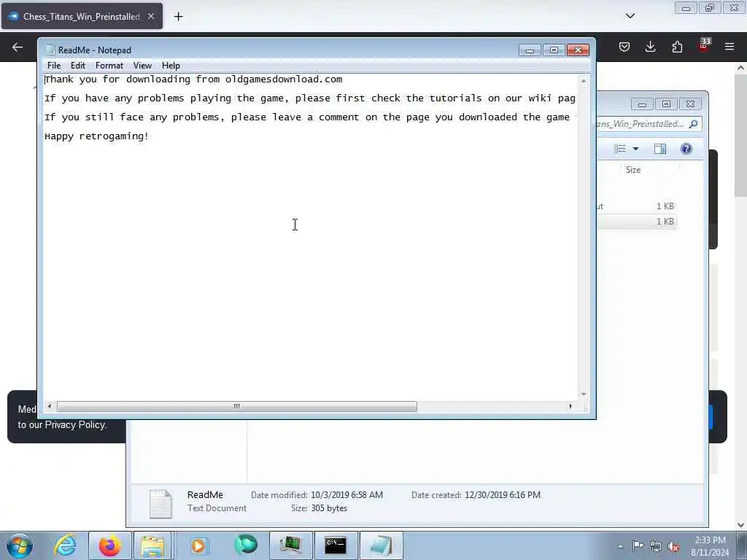747x560 pixels.
Task: Open a new browser tab
Action: (178, 17)
